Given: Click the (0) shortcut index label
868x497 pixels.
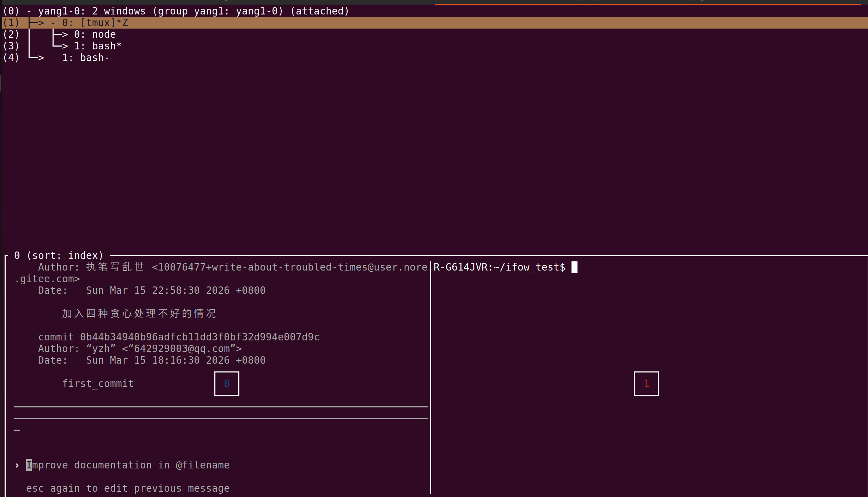Looking at the screenshot, I should tap(11, 11).
